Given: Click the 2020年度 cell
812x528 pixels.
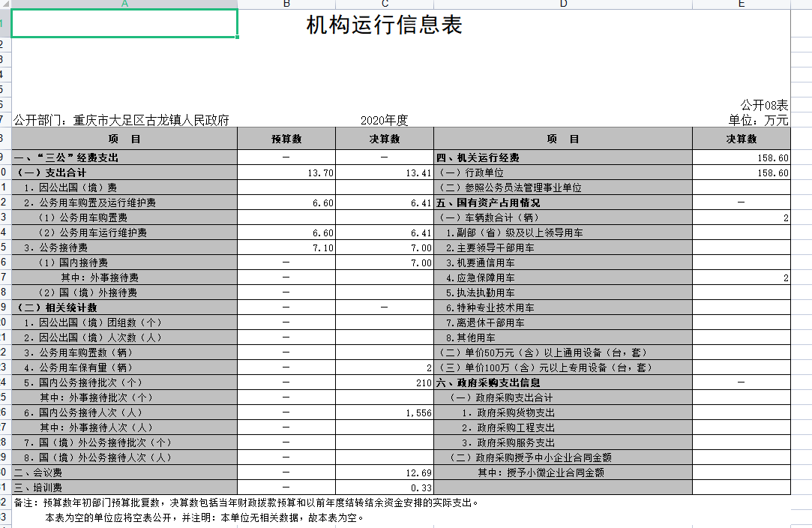Looking at the screenshot, I should click(384, 120).
